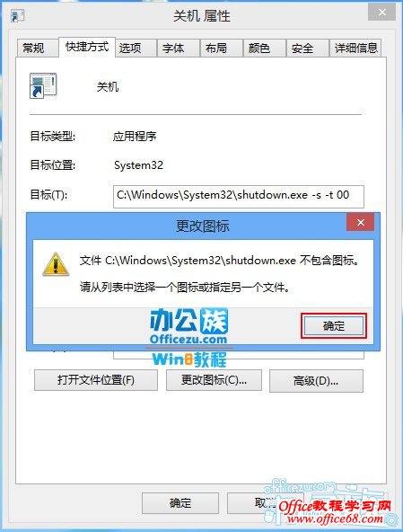The height and width of the screenshot is (532, 403).
Task: Open the 选项 tab
Action: tap(130, 48)
